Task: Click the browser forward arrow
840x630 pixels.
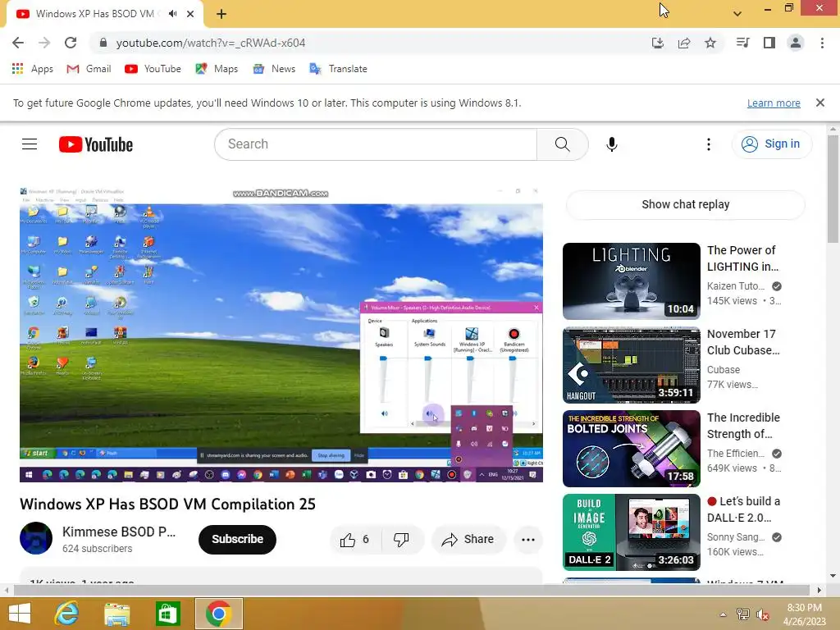Action: tap(44, 43)
